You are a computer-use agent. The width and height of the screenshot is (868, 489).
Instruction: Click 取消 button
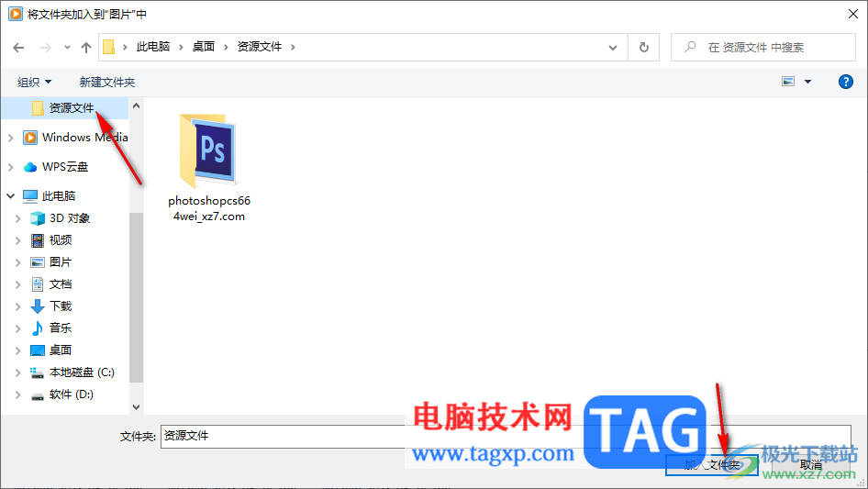click(x=811, y=465)
